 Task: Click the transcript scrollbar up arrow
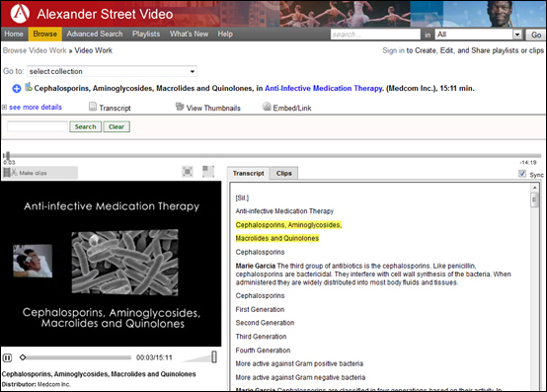534,188
